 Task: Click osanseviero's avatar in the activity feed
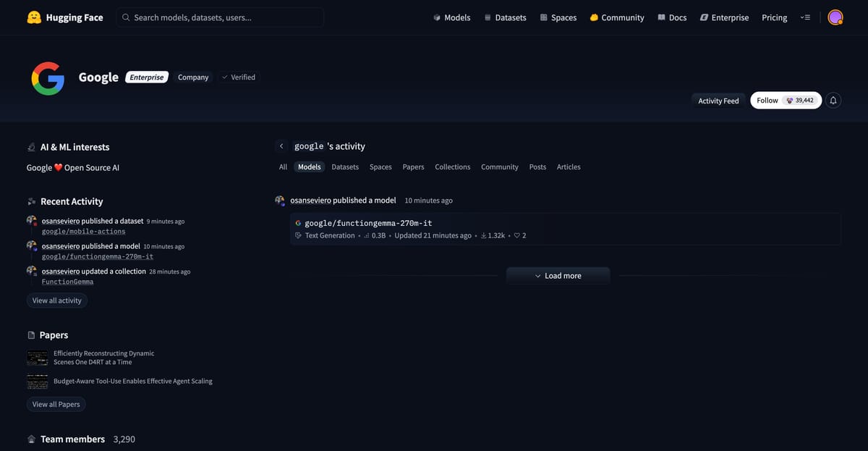280,201
